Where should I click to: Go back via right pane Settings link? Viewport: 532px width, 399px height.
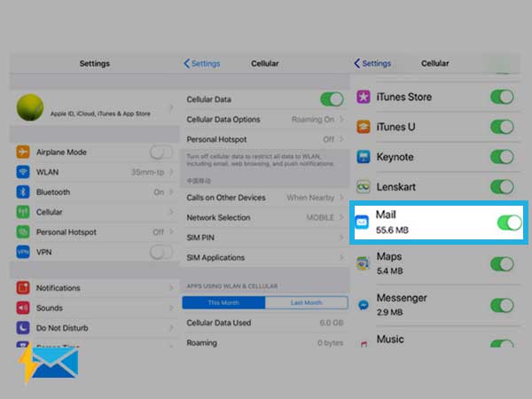coord(376,64)
